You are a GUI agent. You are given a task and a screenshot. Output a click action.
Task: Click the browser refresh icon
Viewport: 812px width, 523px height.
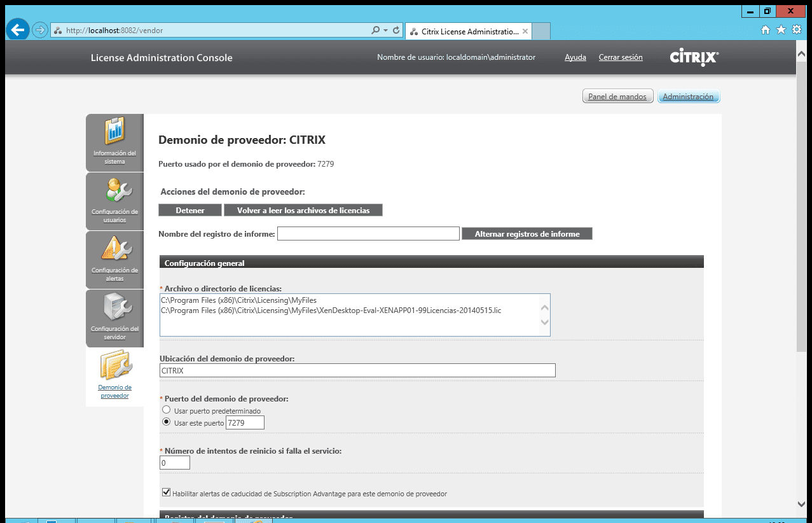pyautogui.click(x=396, y=30)
